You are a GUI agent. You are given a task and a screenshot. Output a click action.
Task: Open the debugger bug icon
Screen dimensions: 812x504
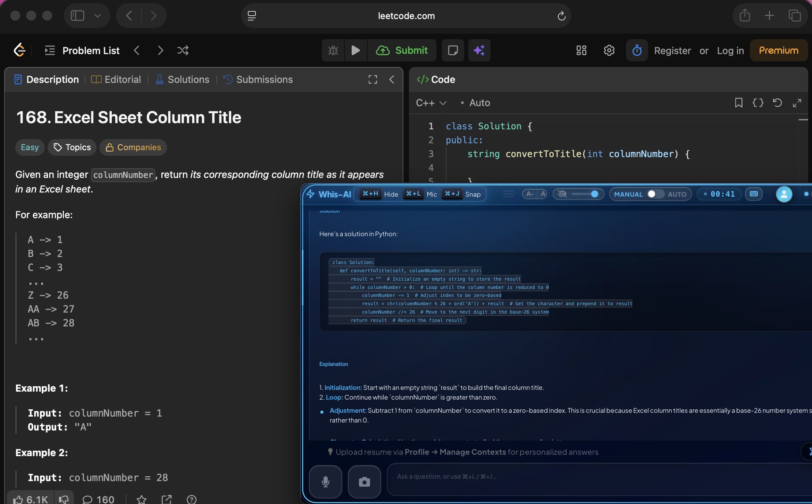coord(333,50)
